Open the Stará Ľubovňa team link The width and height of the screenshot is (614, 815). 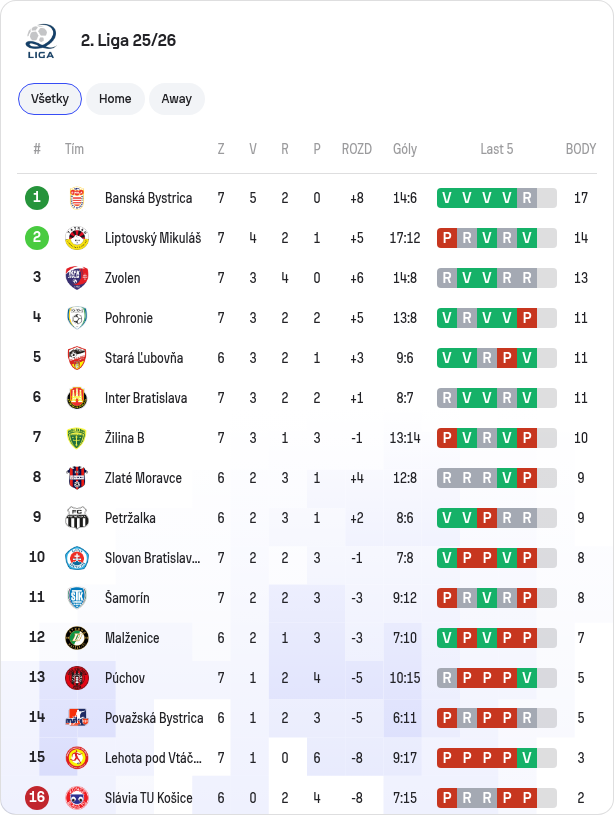click(144, 358)
